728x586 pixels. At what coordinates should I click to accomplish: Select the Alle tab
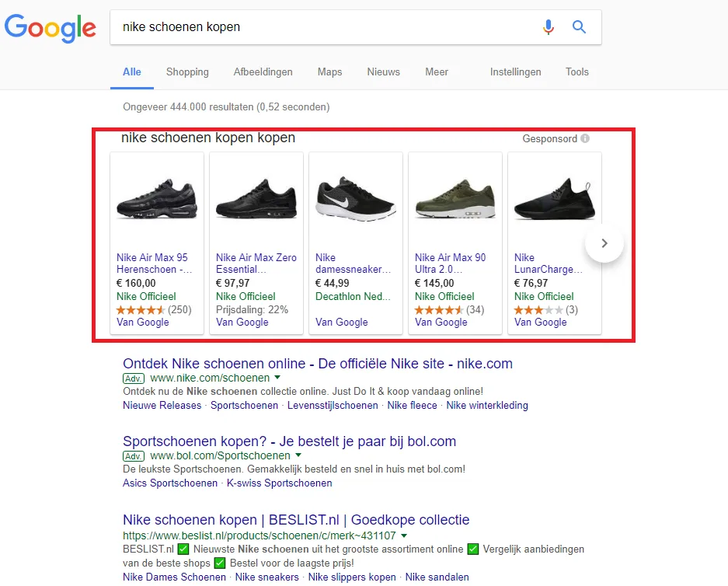132,72
